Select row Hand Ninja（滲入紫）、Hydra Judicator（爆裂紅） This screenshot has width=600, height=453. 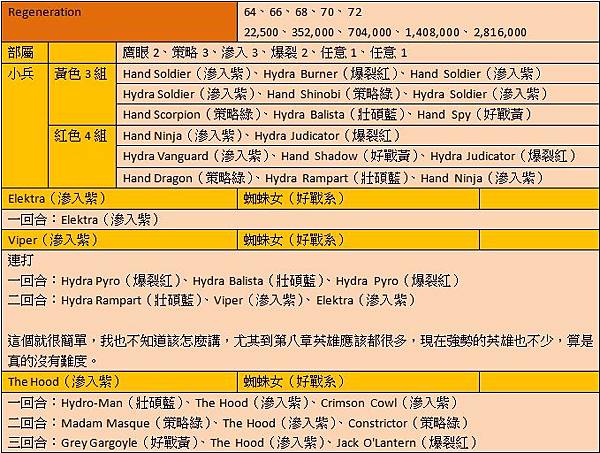pyautogui.click(x=357, y=135)
